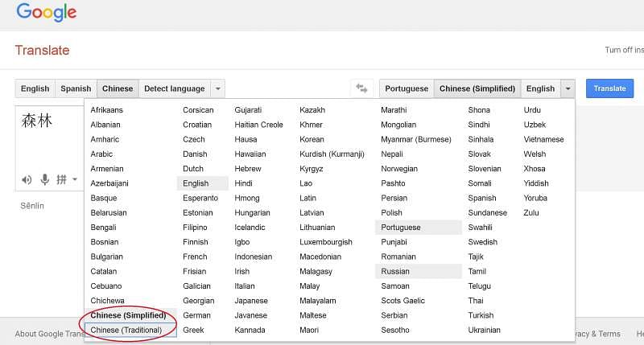Open the Translate heading link

pyautogui.click(x=43, y=51)
